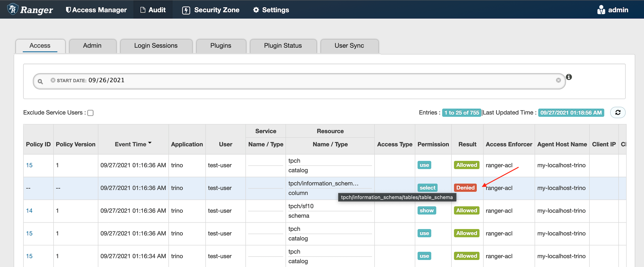Open policy ID 14 link

click(29, 211)
